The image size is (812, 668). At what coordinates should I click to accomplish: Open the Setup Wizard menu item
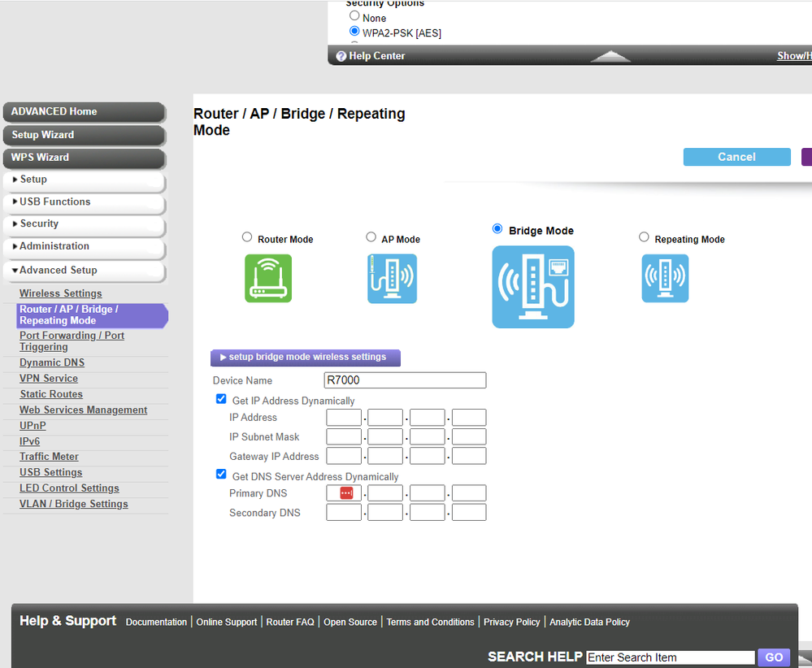(x=84, y=135)
